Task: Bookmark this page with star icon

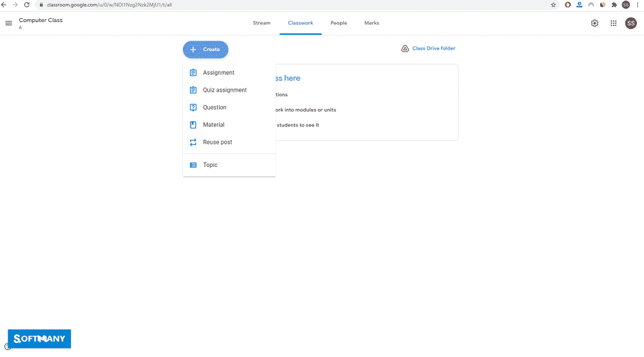Action: pyautogui.click(x=553, y=5)
